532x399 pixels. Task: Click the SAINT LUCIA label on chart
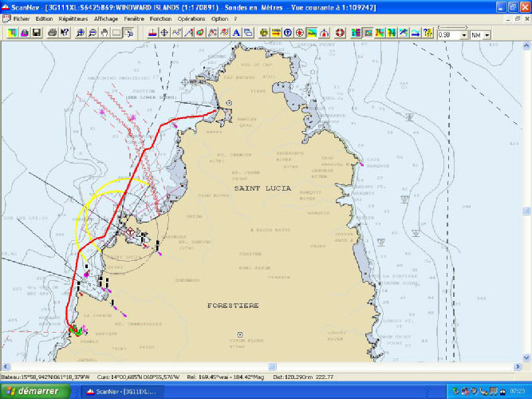pos(264,188)
